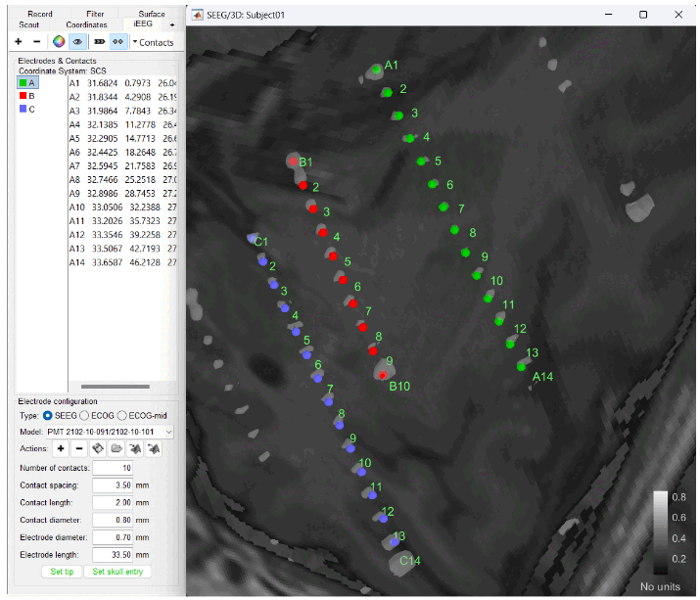Open the electrode color wheel picker
This screenshot has height=600, width=700.
tap(59, 42)
